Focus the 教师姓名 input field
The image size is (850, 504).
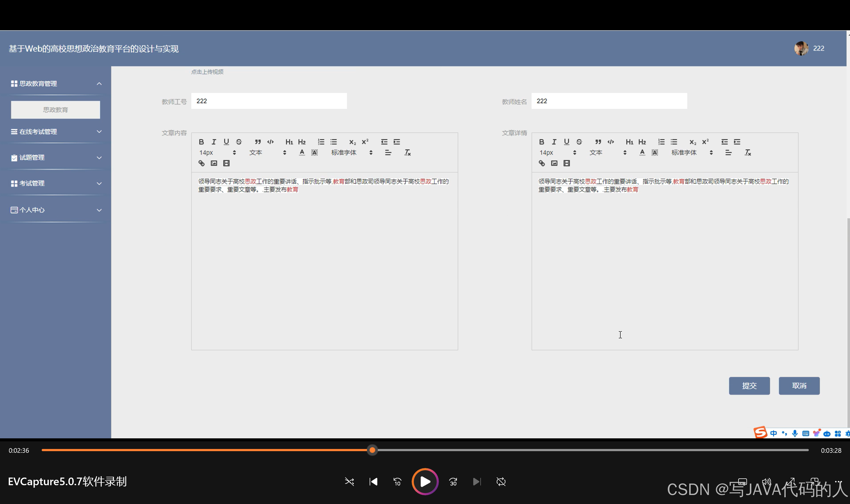pyautogui.click(x=609, y=101)
